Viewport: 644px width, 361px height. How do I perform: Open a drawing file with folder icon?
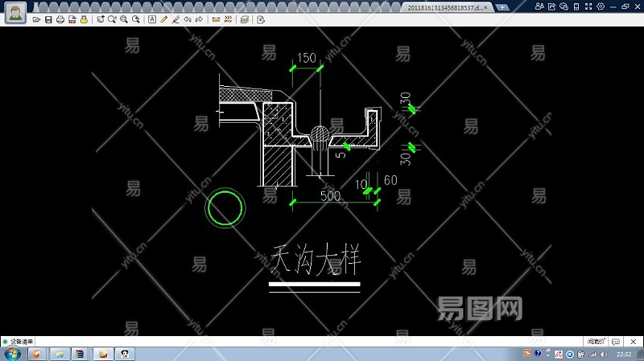point(36,19)
